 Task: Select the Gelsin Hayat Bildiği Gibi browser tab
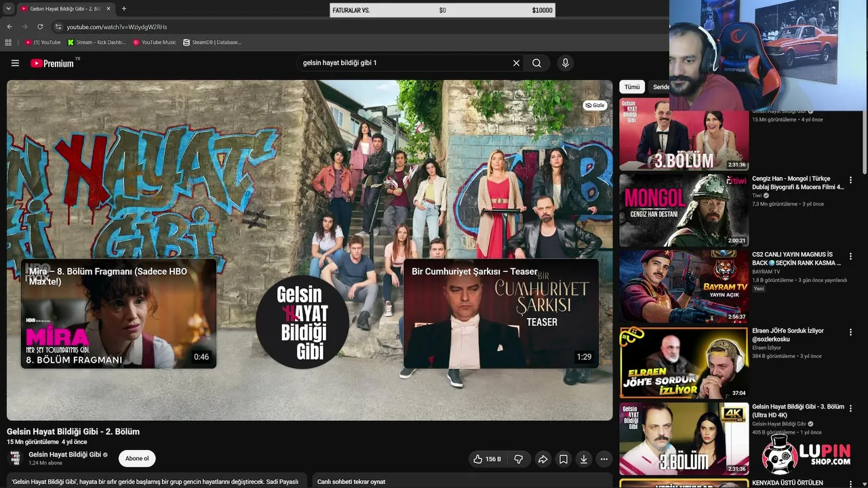[64, 9]
